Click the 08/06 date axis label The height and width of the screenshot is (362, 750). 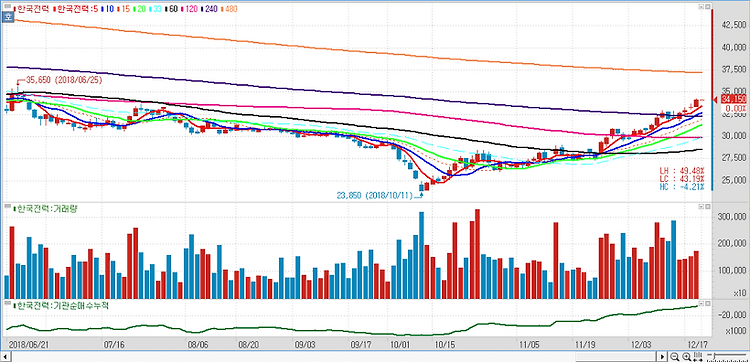point(198,345)
